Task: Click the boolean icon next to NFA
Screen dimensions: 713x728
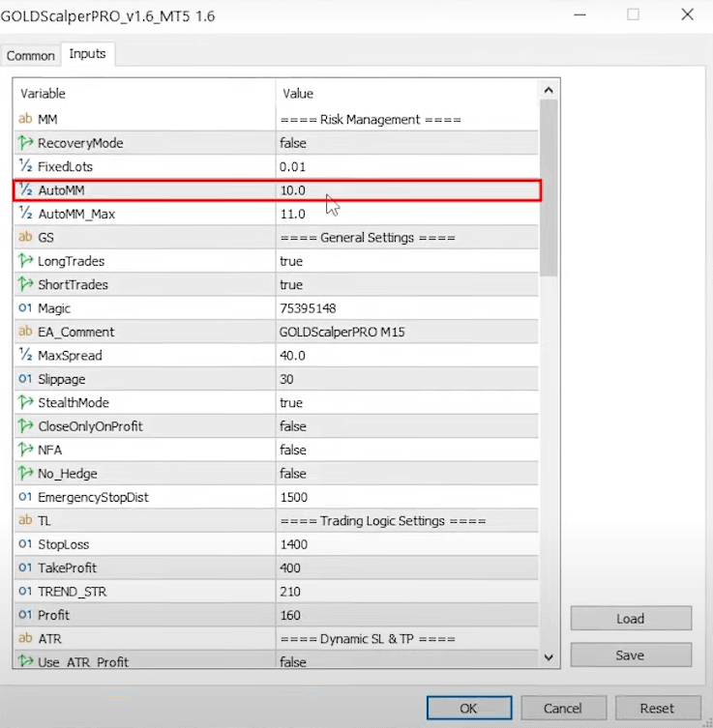Action: pyautogui.click(x=25, y=450)
